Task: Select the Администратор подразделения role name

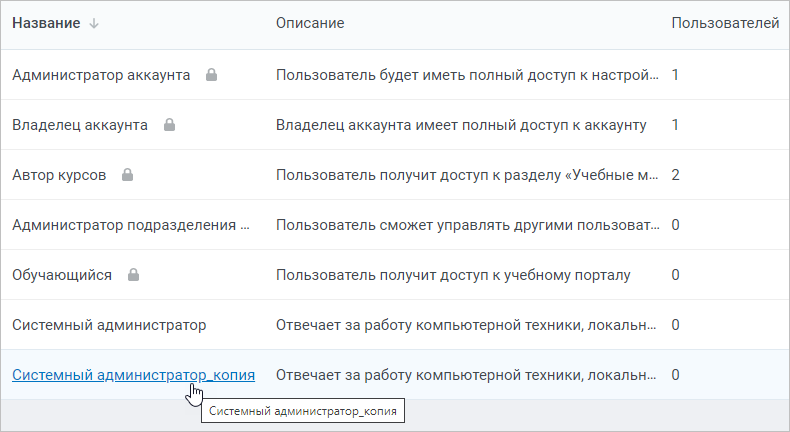Action: point(131,225)
